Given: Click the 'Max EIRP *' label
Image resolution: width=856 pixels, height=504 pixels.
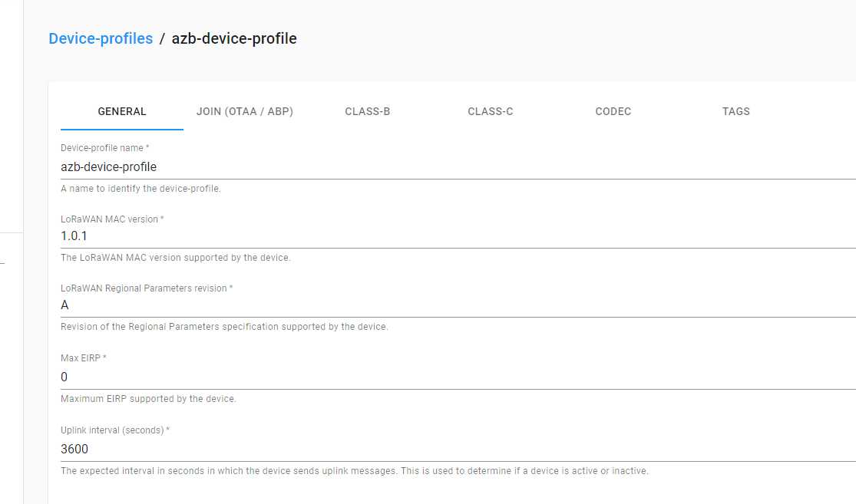Looking at the screenshot, I should coord(84,358).
